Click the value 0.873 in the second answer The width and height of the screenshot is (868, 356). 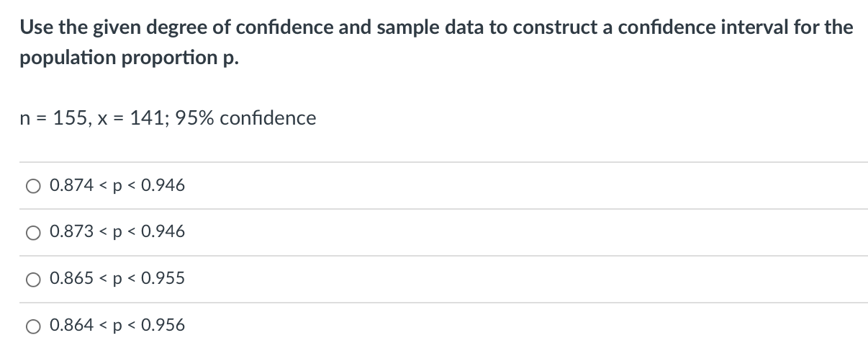tap(72, 232)
